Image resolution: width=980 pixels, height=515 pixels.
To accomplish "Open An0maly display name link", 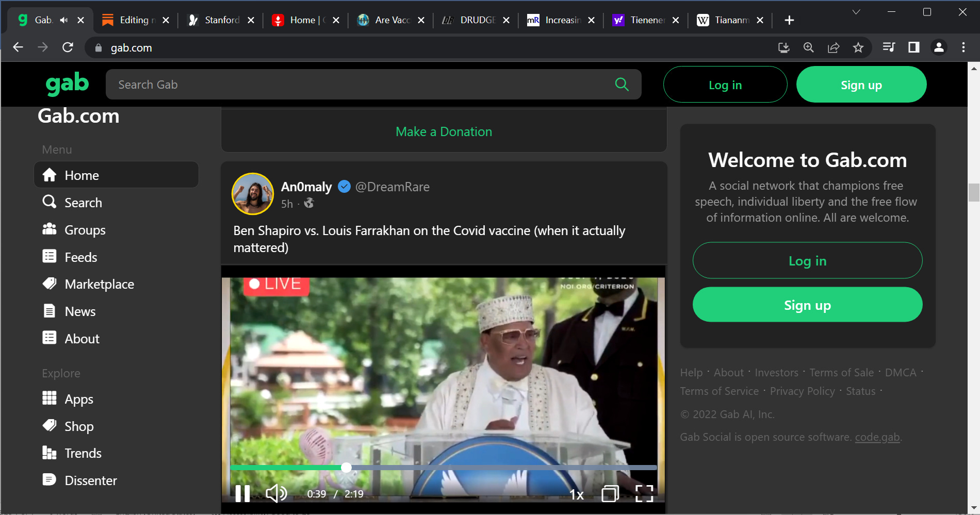I will pyautogui.click(x=306, y=187).
